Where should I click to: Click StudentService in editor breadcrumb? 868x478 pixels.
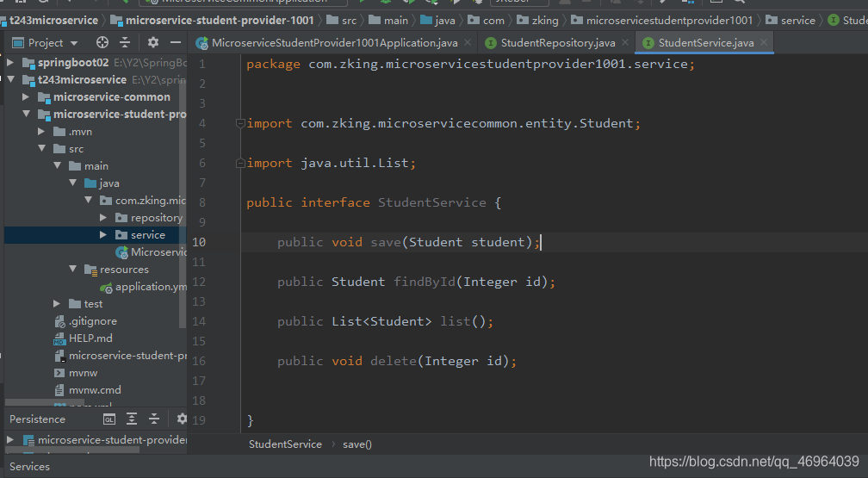(285, 444)
